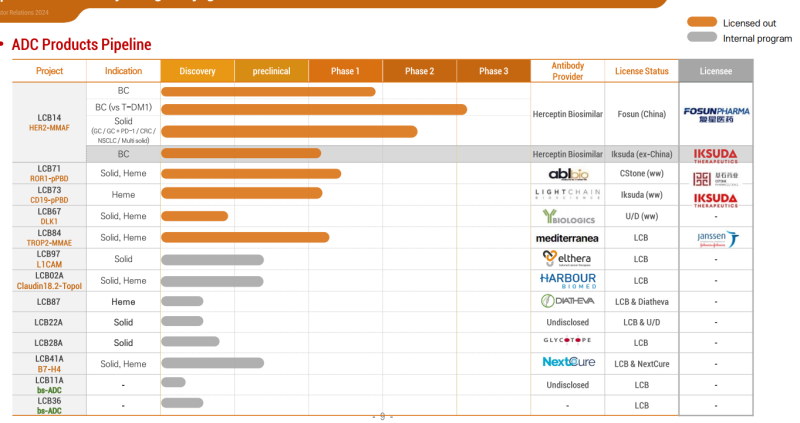Click the LightChain Bioscience logo
The width and height of the screenshot is (800, 423).
click(567, 194)
